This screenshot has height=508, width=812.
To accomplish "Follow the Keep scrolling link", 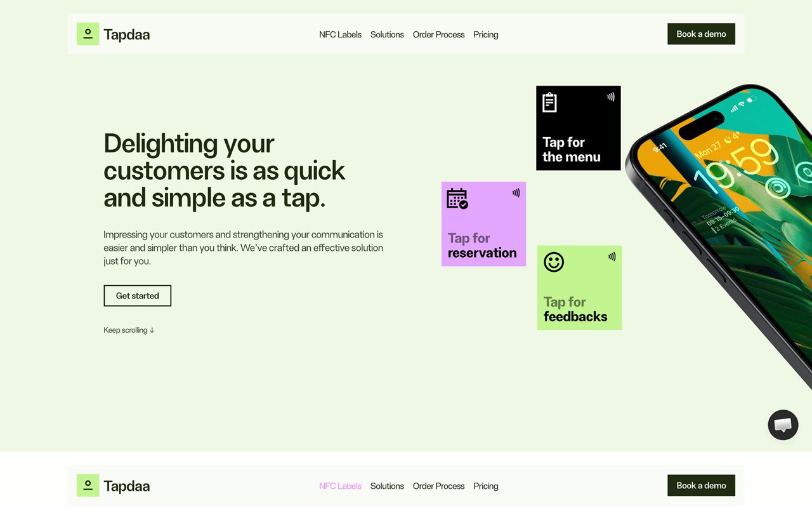I will tap(129, 330).
